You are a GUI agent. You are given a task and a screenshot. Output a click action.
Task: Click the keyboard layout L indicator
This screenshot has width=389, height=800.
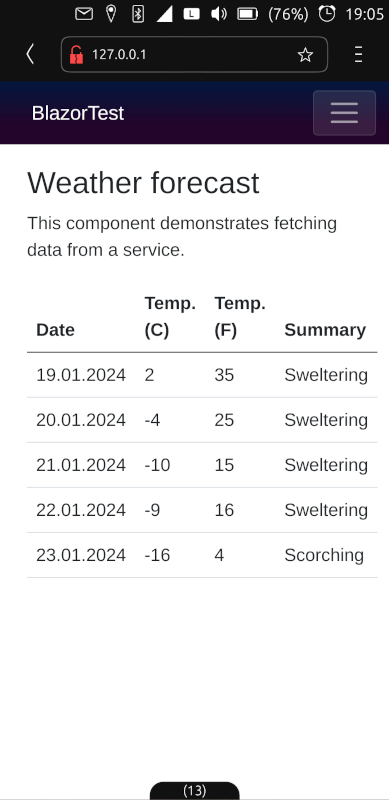tap(191, 14)
